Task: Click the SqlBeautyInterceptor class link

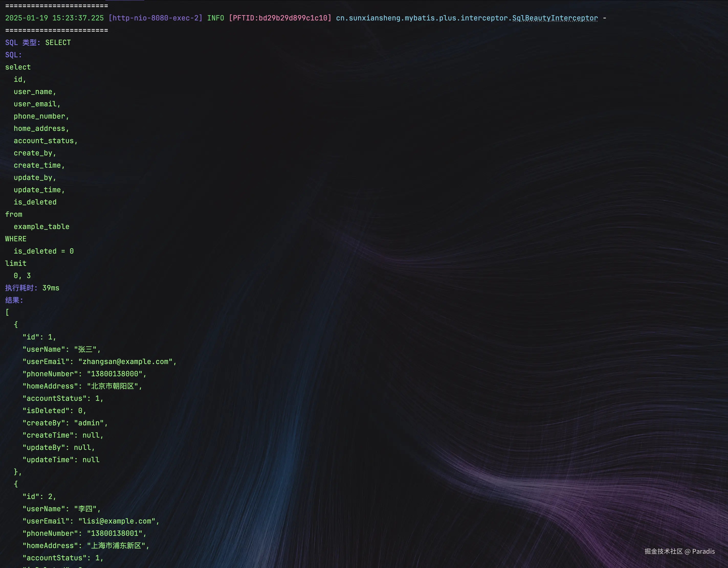Action: pos(555,18)
